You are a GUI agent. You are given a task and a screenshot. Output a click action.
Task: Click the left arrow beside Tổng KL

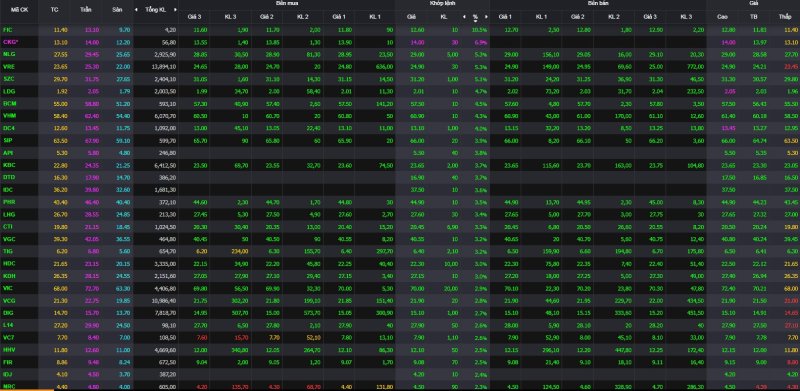point(136,10)
